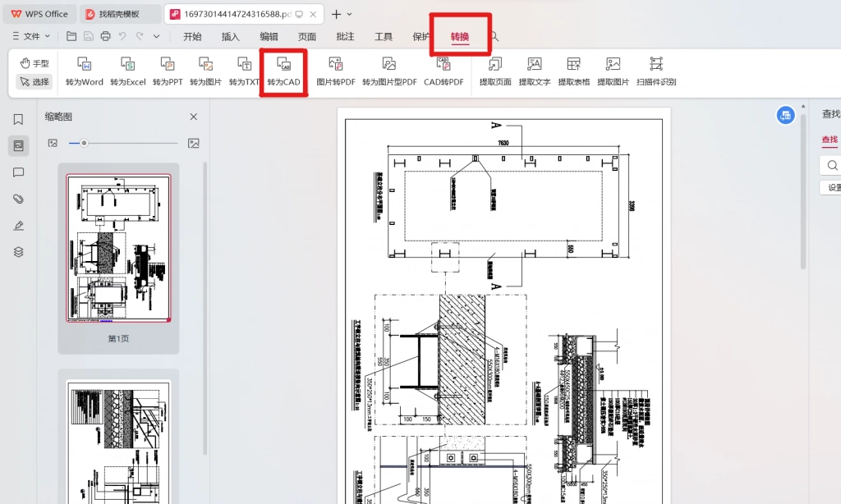Screen dimensions: 841x504
Task: Click the 转为图片 conversion icon
Action: (205, 71)
